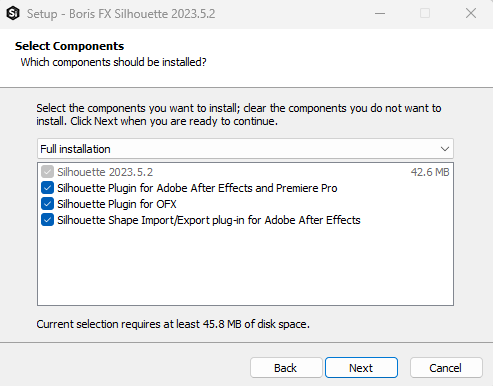
Task: Click the Silhouette app icon in title bar
Action: click(13, 14)
